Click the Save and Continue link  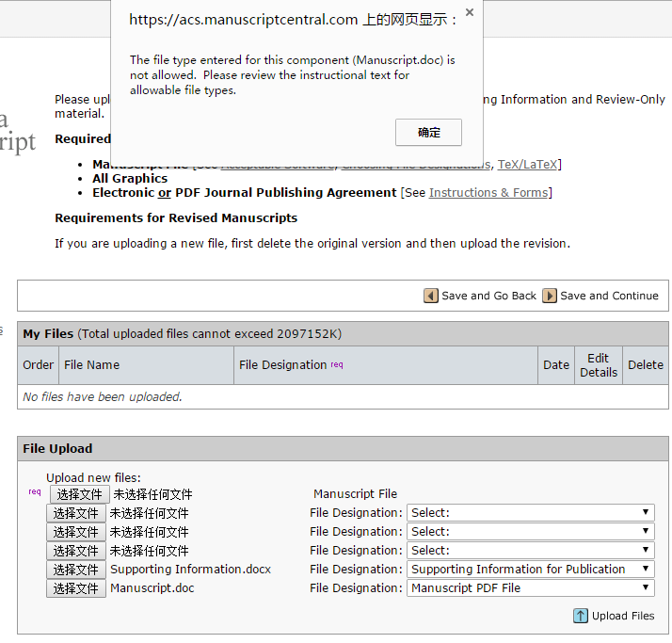[x=609, y=296]
